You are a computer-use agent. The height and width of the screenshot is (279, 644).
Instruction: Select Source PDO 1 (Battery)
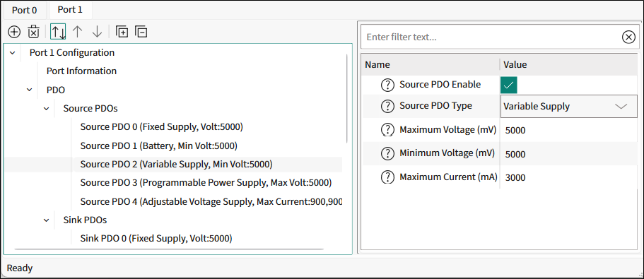(x=159, y=146)
